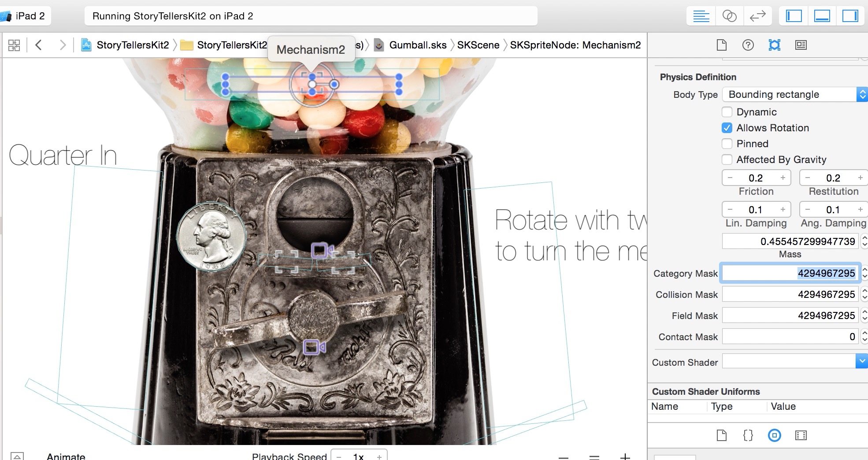The image size is (868, 460).
Task: Turn on Affected By Gravity
Action: point(727,160)
